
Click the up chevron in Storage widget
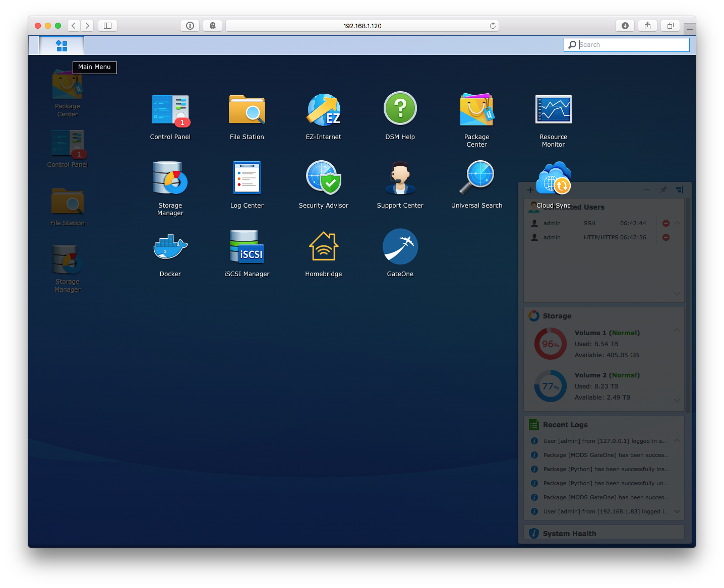click(677, 330)
